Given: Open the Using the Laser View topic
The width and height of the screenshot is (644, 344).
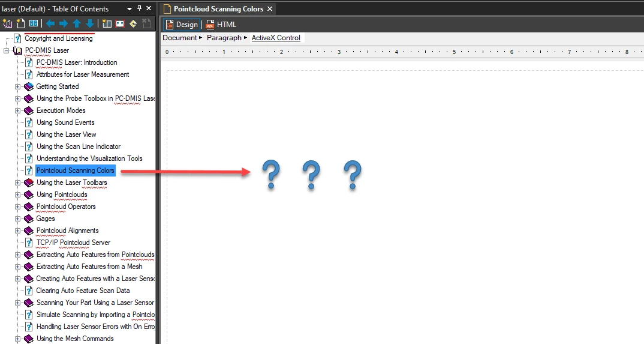Looking at the screenshot, I should click(x=66, y=134).
